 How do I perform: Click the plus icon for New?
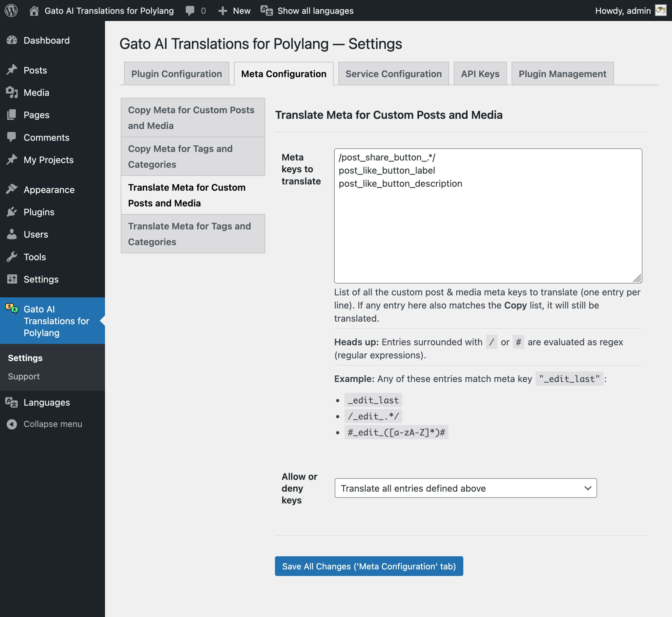click(223, 11)
